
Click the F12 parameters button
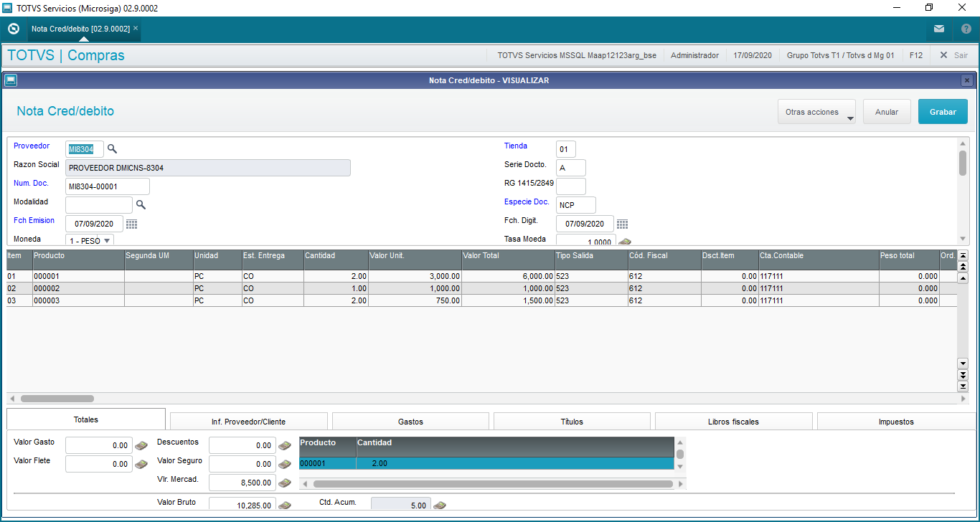pos(916,55)
